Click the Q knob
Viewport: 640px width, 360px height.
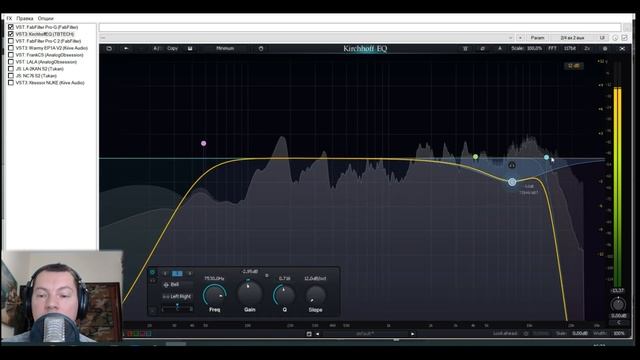(x=284, y=295)
